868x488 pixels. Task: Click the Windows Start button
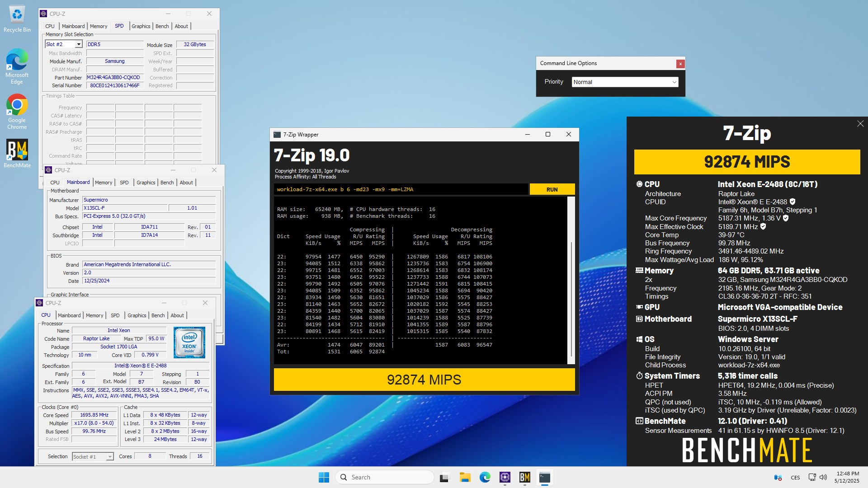324,477
